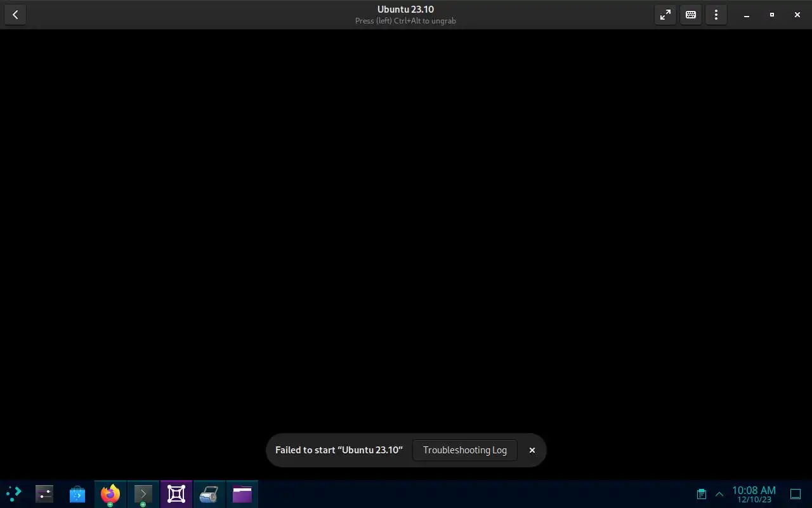The width and height of the screenshot is (812, 508).
Task: Open the Troubleshooting Log
Action: (465, 450)
